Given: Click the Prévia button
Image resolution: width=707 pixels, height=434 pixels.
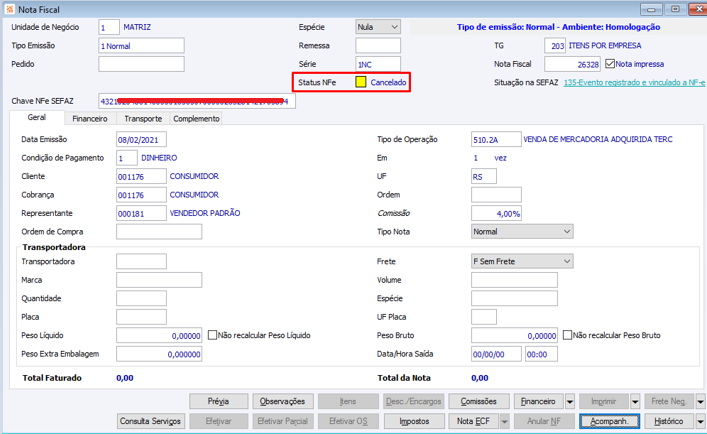Looking at the screenshot, I should click(x=218, y=401).
